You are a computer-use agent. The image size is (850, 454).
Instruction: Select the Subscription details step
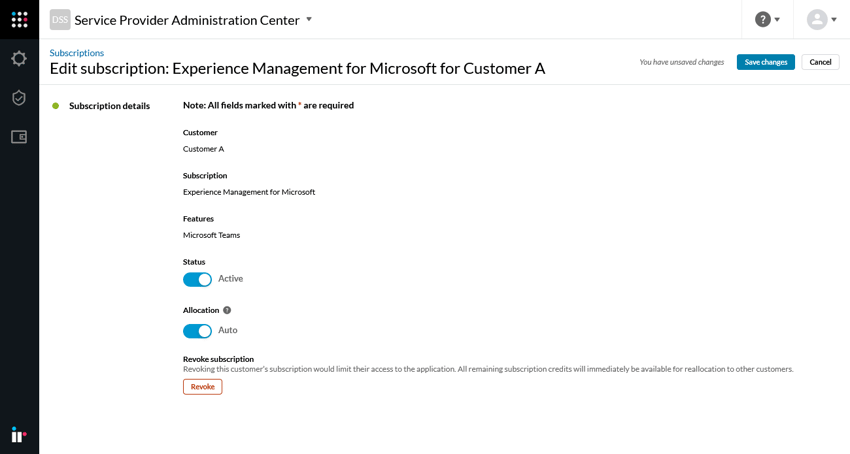109,106
